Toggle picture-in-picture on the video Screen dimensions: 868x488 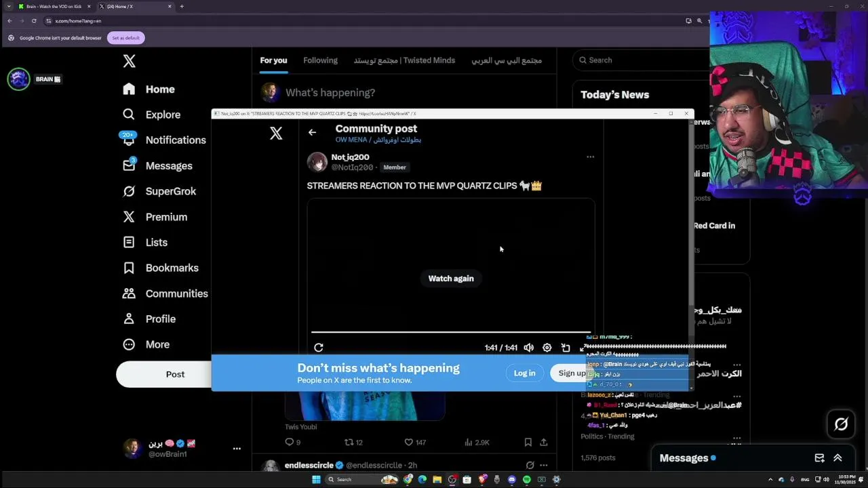click(566, 348)
